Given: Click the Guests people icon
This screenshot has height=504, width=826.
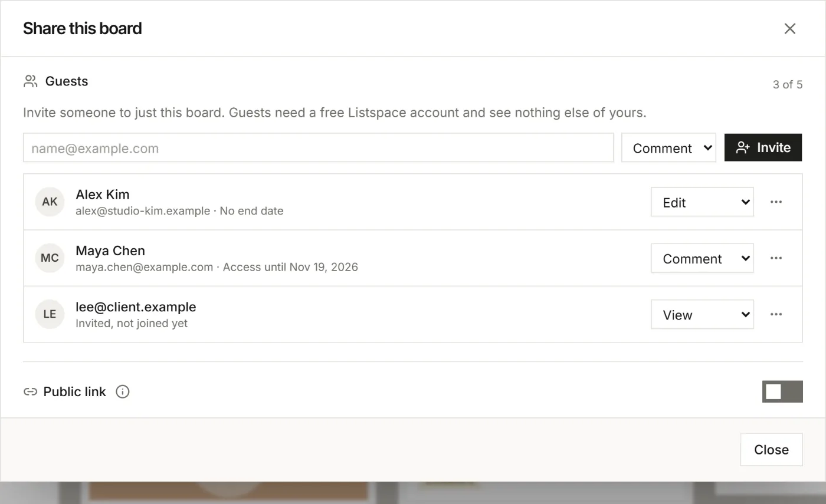Looking at the screenshot, I should point(31,81).
